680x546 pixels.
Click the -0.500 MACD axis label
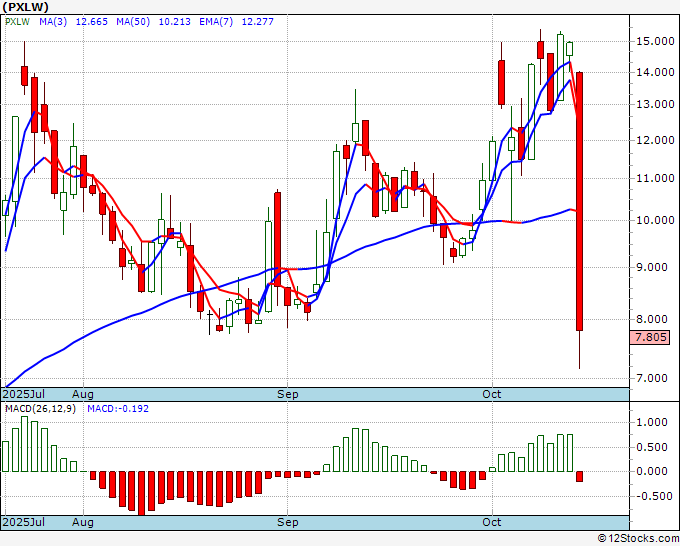[653, 496]
